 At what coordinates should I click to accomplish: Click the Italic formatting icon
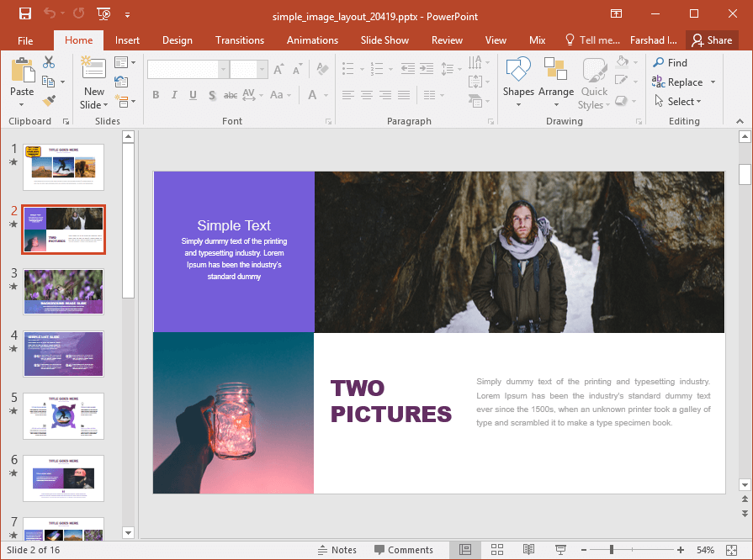174,95
